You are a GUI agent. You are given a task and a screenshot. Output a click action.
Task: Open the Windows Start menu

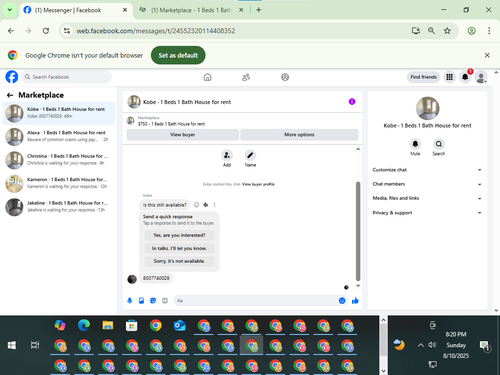(12, 345)
